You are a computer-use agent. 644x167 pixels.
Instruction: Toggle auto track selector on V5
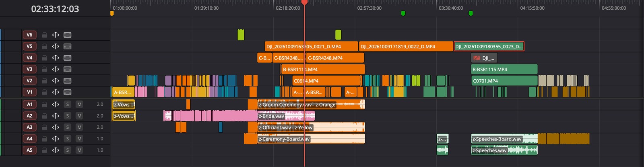click(56, 46)
